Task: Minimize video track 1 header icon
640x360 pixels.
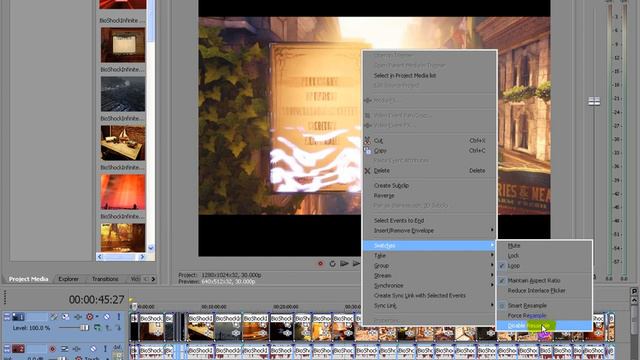Action: click(7, 316)
